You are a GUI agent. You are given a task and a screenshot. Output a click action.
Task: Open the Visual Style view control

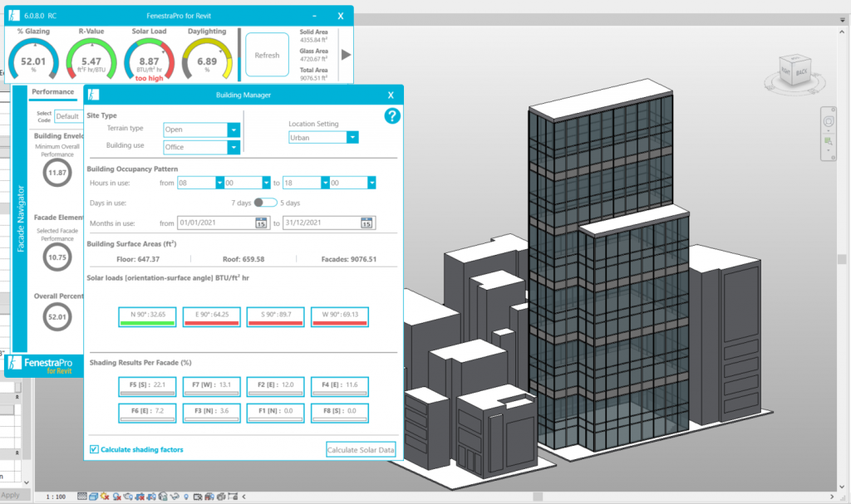[93, 497]
